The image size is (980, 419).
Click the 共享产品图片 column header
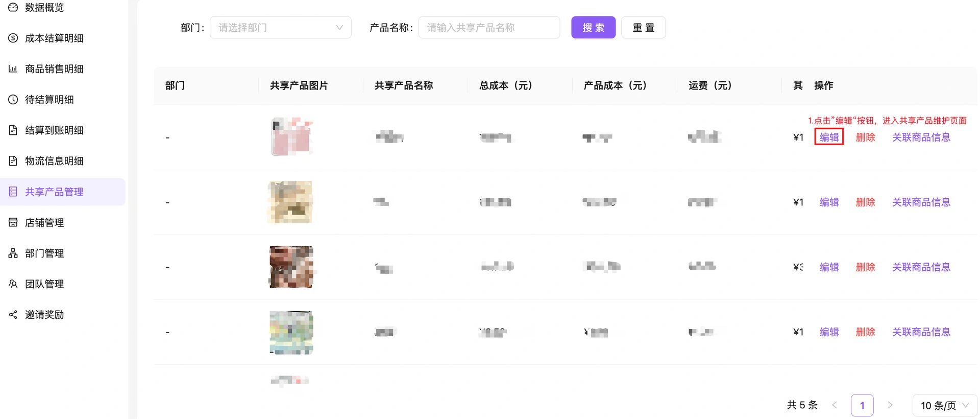pos(299,85)
